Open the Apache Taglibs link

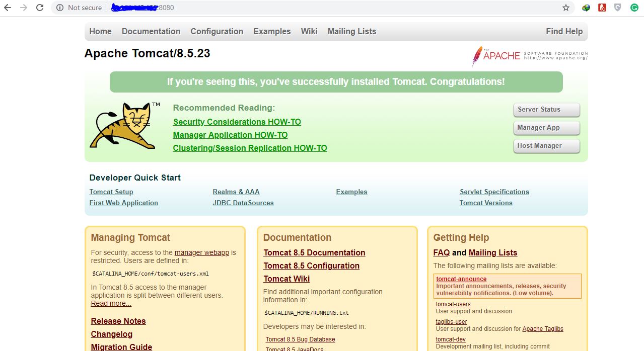pos(543,329)
